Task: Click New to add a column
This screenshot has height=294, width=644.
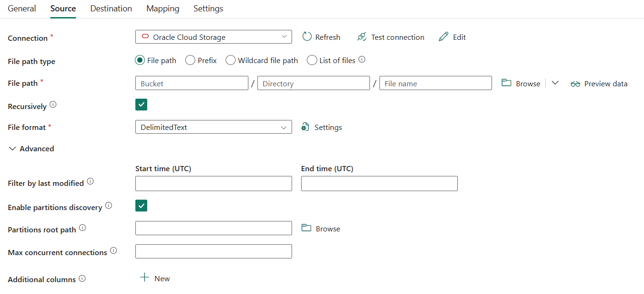Action: pos(162,278)
